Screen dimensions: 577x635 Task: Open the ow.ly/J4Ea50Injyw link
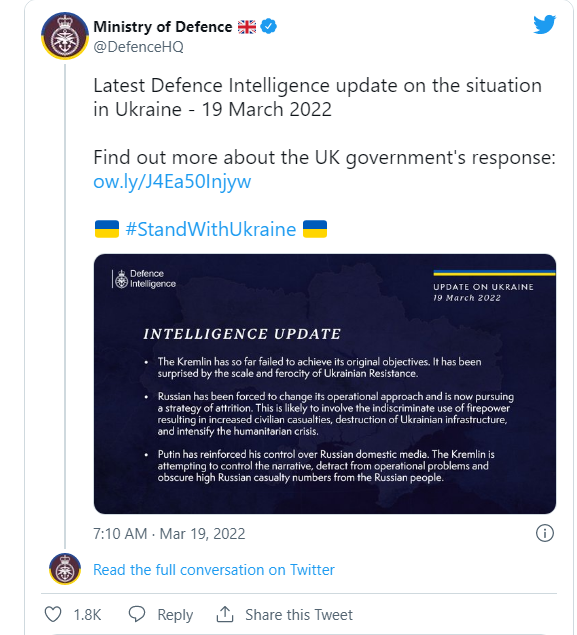pos(172,181)
